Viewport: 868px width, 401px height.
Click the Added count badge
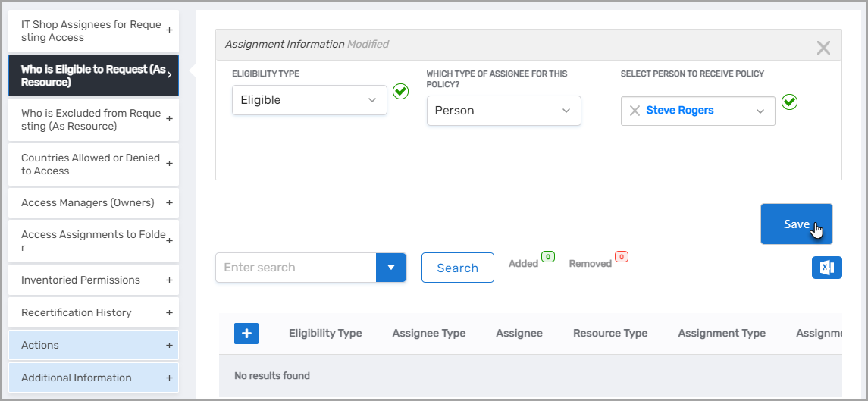(547, 257)
